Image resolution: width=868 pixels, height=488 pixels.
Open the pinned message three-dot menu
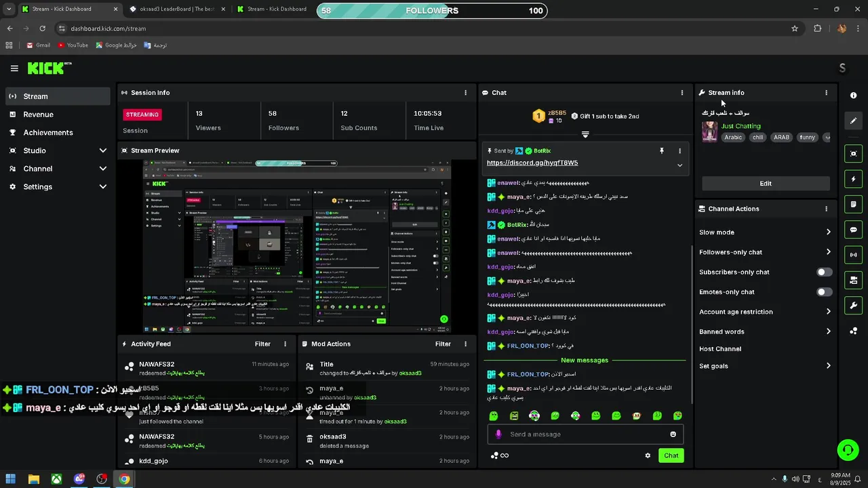coord(679,151)
